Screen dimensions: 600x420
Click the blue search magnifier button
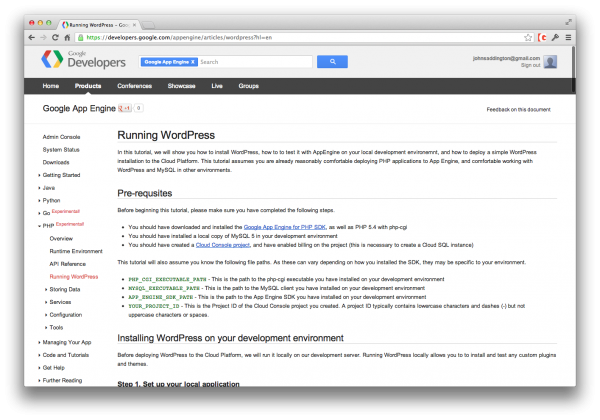pos(332,62)
